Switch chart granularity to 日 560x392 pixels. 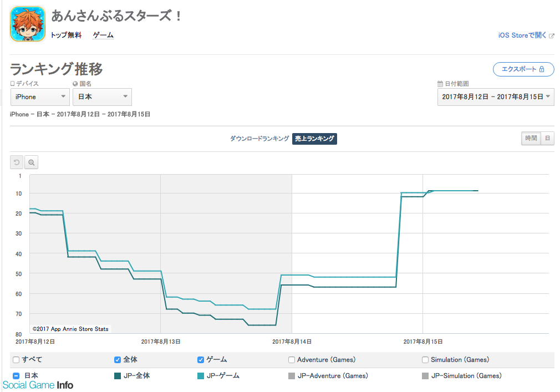[547, 138]
